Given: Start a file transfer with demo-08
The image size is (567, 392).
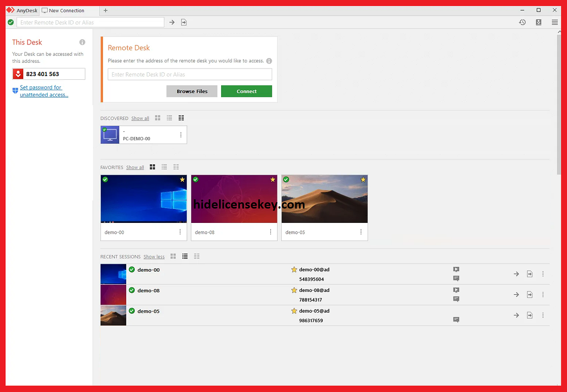Looking at the screenshot, I should pos(530,294).
